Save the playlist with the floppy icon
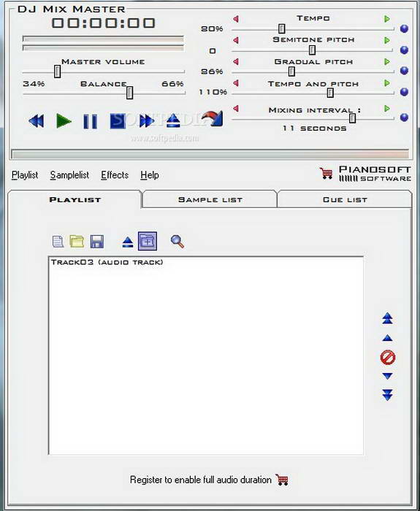This screenshot has height=511, width=420. click(97, 242)
